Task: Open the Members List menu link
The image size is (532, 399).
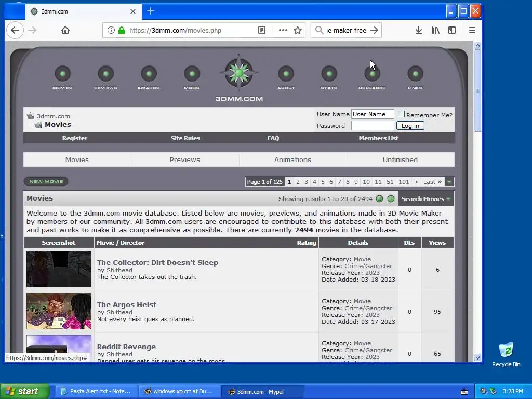Action: pyautogui.click(x=379, y=138)
